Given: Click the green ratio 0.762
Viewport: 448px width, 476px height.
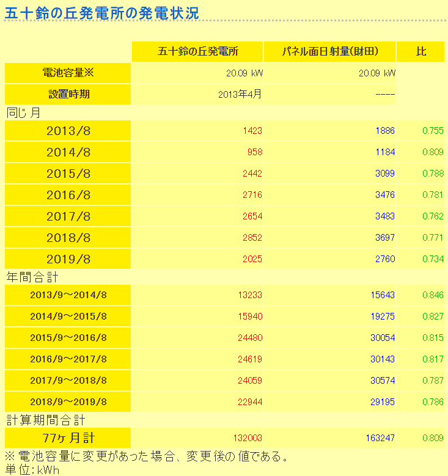Looking at the screenshot, I should coord(433,216).
